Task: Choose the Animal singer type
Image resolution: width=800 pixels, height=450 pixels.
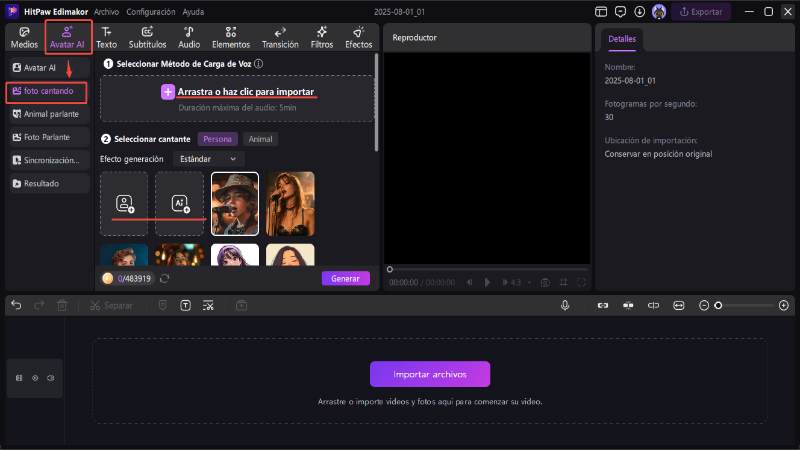Action: point(260,139)
